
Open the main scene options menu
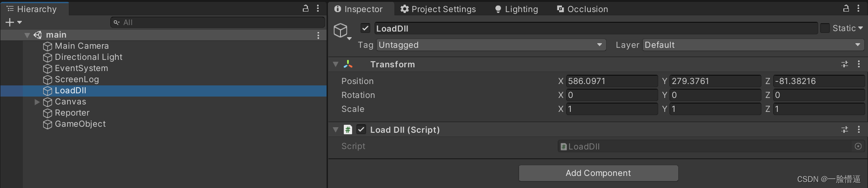pyautogui.click(x=318, y=35)
